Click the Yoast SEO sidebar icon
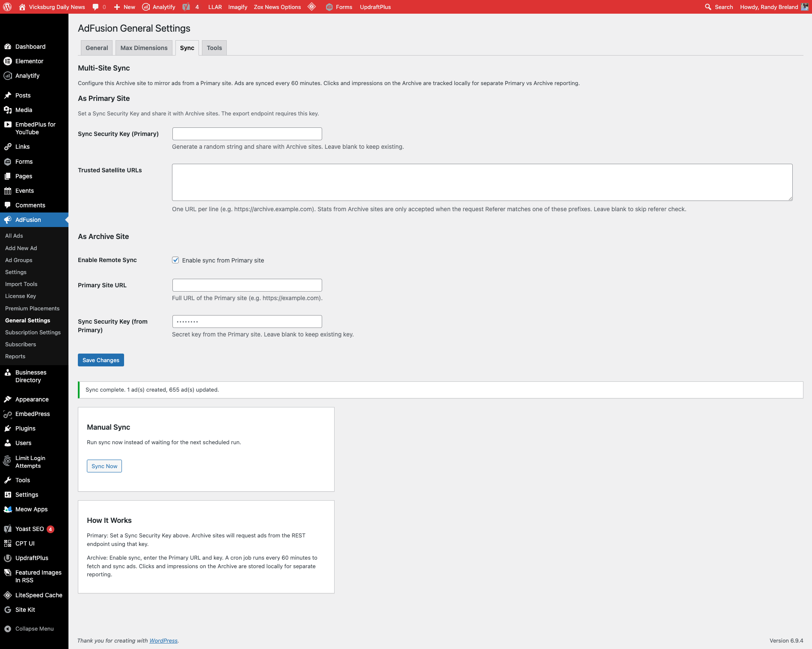The image size is (812, 649). (8, 529)
